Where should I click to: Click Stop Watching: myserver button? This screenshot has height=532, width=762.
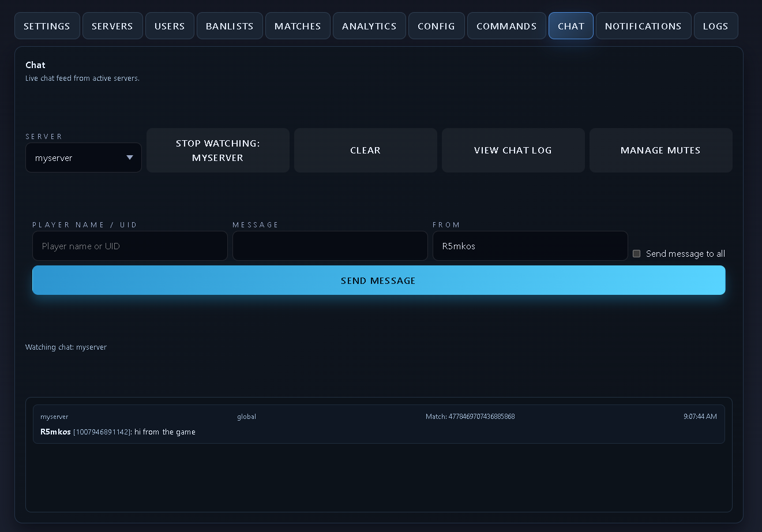[x=218, y=151]
